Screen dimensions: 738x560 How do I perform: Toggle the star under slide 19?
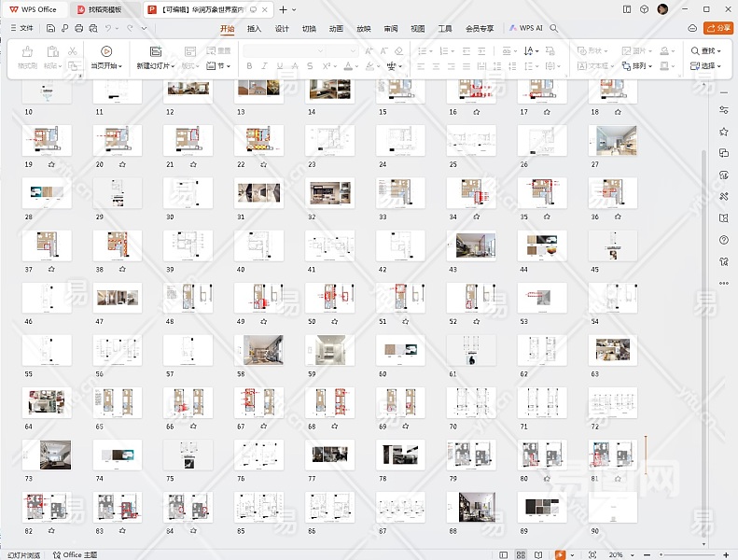click(51, 164)
